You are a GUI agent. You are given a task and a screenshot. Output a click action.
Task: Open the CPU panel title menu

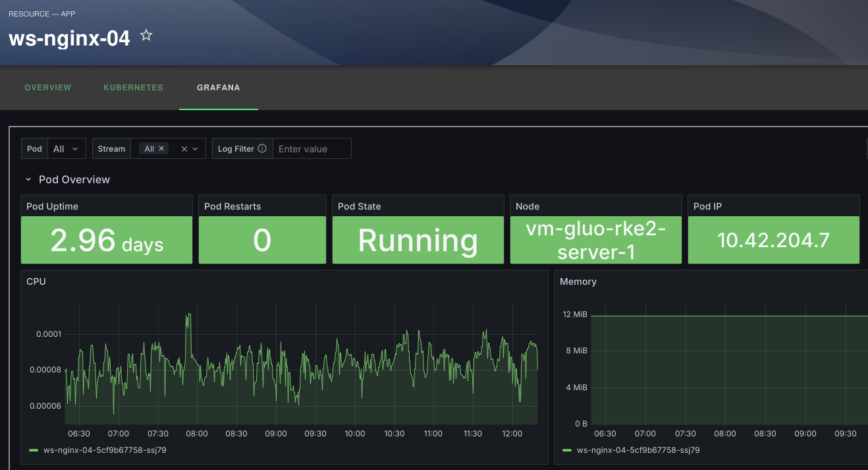pos(36,281)
